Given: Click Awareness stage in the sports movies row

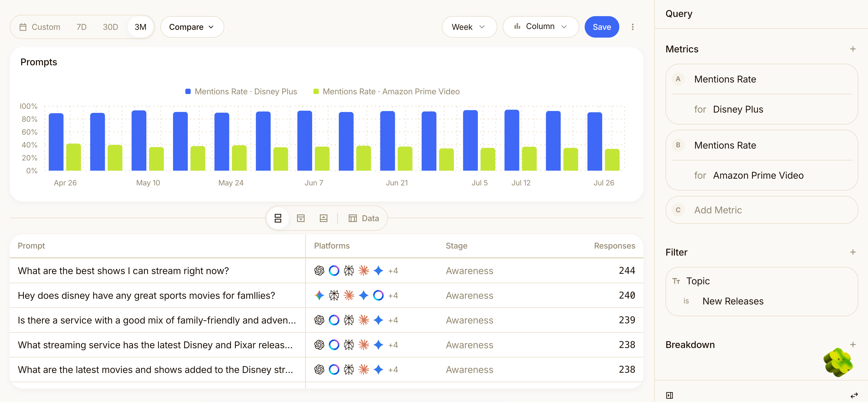Looking at the screenshot, I should coord(469,295).
